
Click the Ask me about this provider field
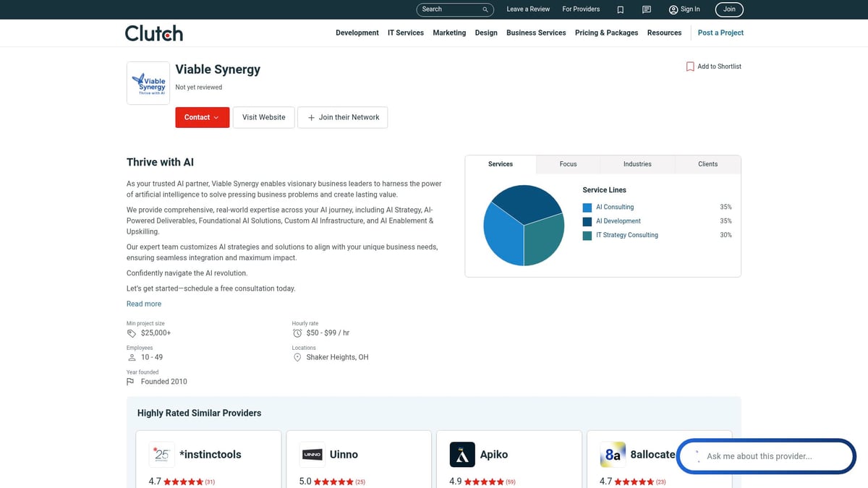point(767,457)
